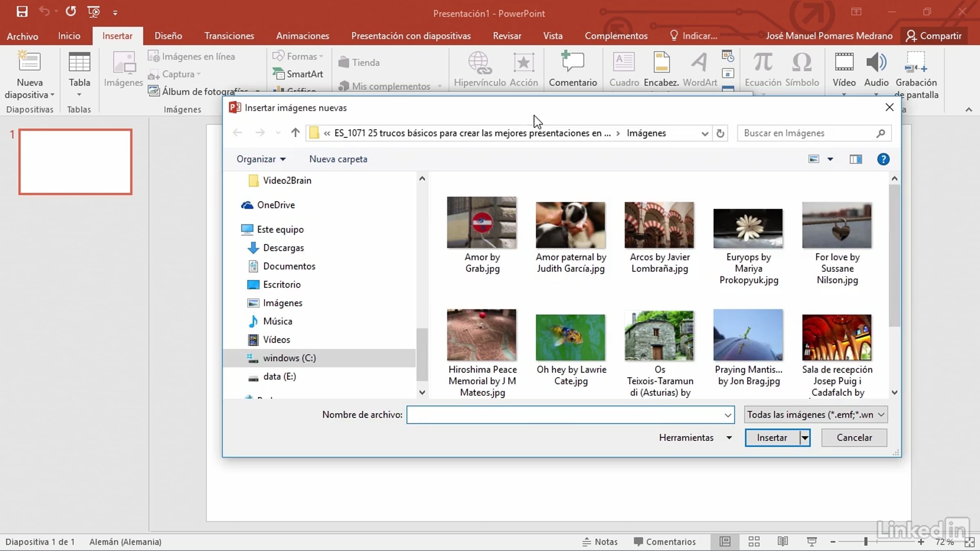
Task: Open the Archivo tab
Action: 22,36
